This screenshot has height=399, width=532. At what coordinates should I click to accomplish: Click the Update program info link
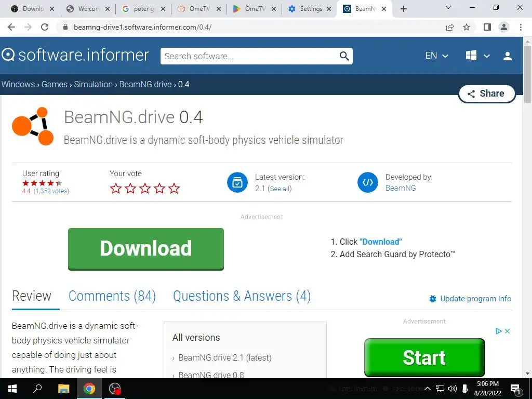point(476,299)
